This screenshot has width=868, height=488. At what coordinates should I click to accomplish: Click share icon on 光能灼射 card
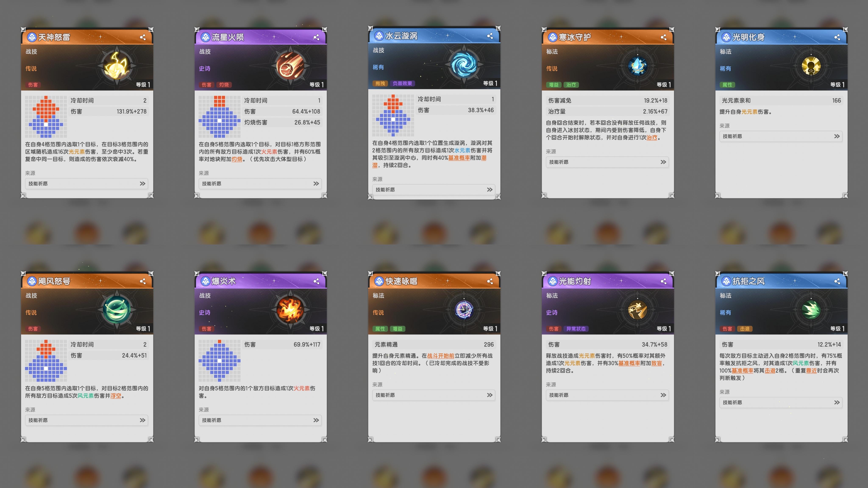(664, 281)
